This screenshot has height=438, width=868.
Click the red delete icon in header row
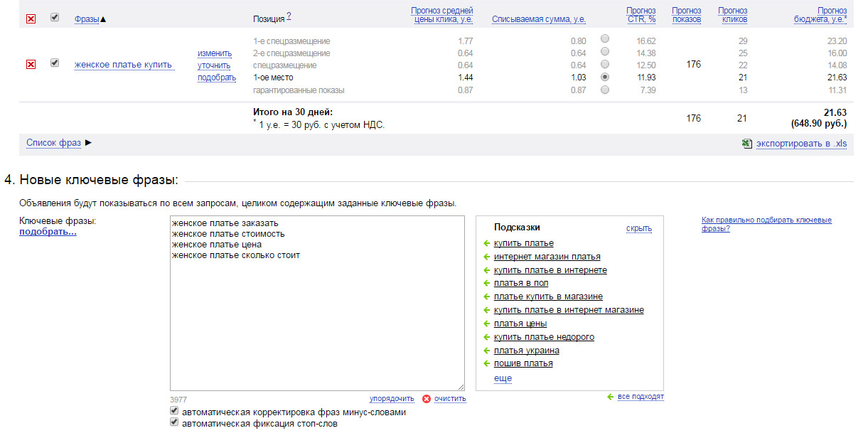click(31, 18)
